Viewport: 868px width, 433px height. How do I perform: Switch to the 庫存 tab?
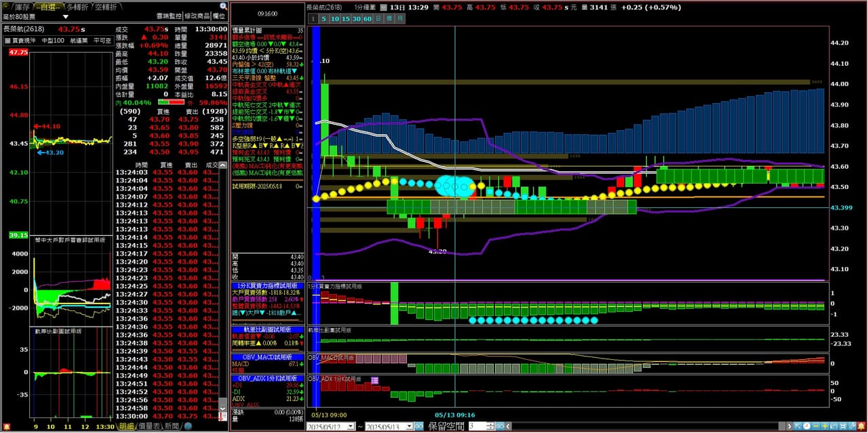[x=22, y=6]
